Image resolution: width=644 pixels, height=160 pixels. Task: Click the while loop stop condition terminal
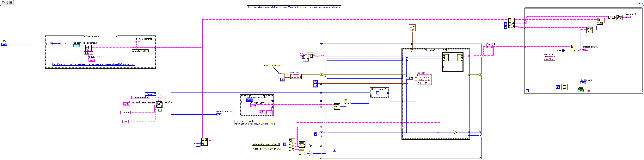point(589,91)
